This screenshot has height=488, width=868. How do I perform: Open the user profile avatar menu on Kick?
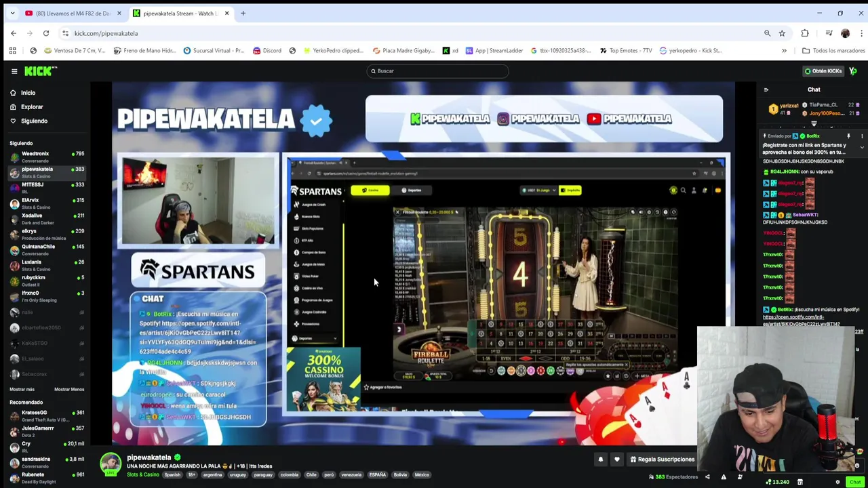[853, 70]
